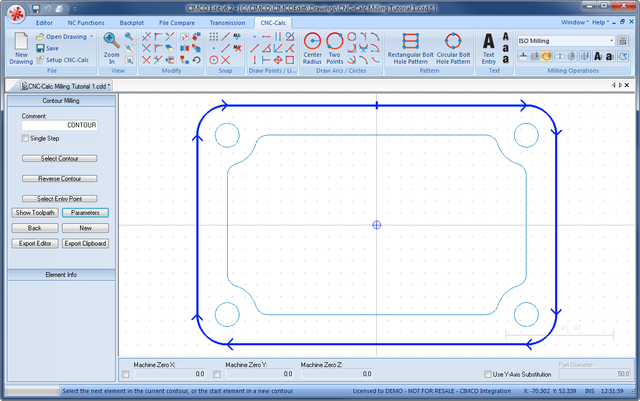Close the document tab with the X
The image size is (640, 401).
[627, 85]
